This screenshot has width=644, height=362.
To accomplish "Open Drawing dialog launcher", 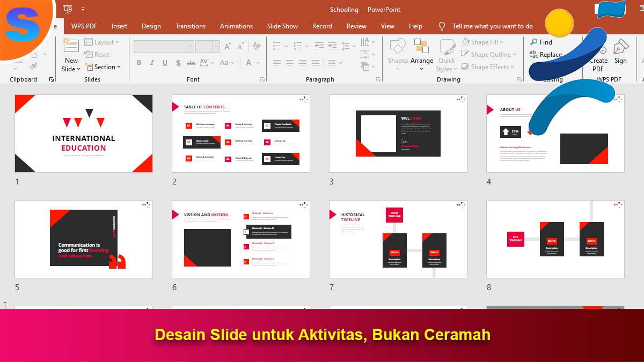I will click(518, 79).
